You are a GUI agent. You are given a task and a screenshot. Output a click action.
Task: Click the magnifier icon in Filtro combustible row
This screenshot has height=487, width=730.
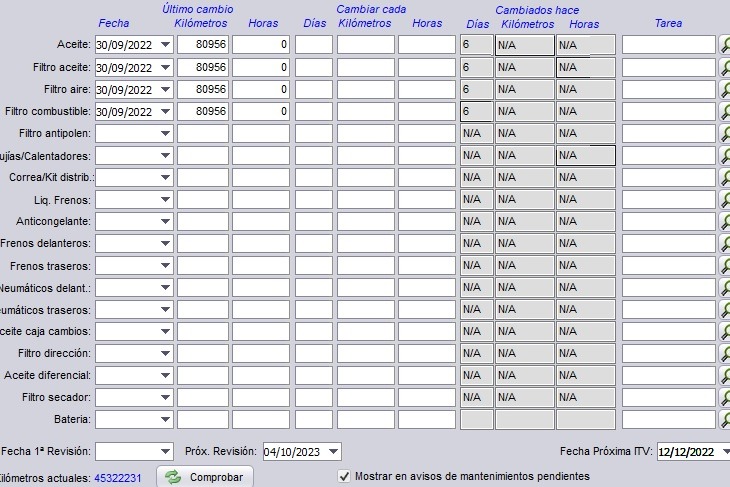click(725, 112)
